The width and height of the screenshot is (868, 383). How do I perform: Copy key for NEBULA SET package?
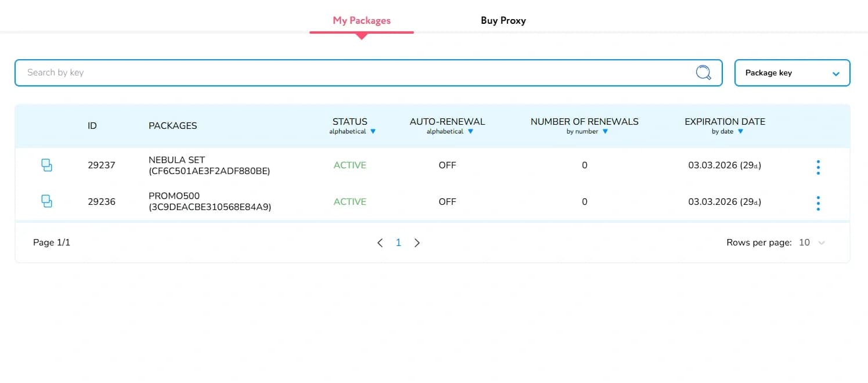pos(46,165)
